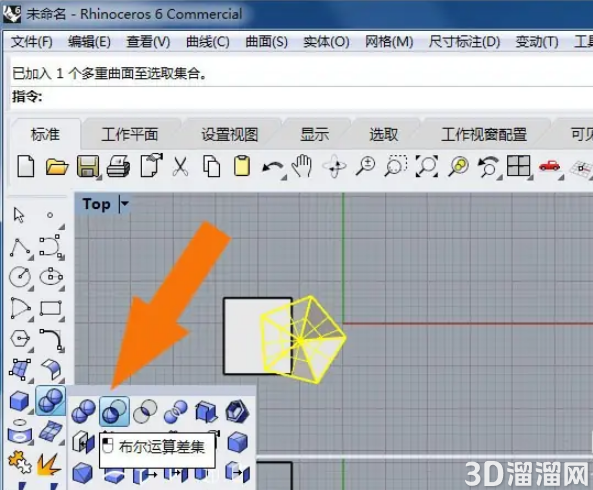Save the model with the floppy disk icon

[88, 166]
